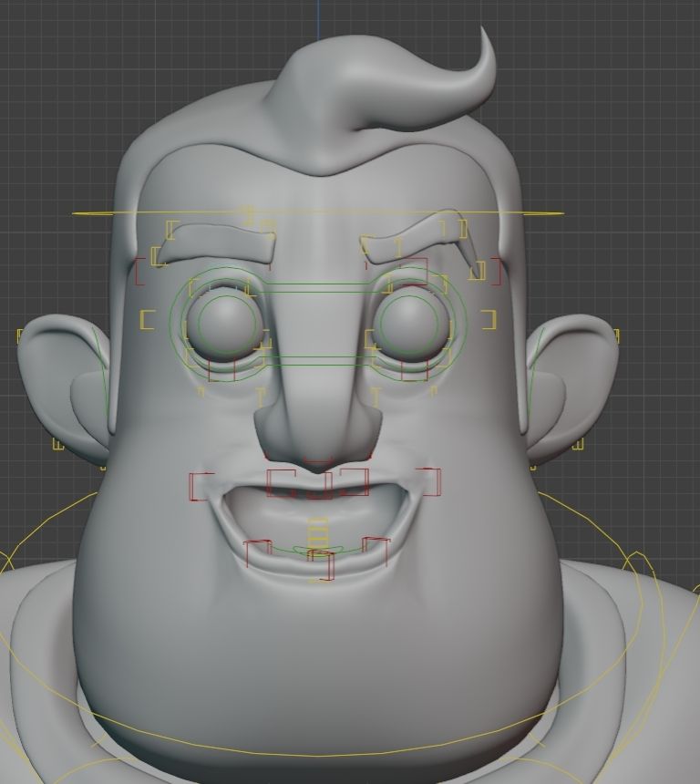The width and height of the screenshot is (700, 784).
Task: Select yellow control on top of screen-right ear
Action: (616, 336)
